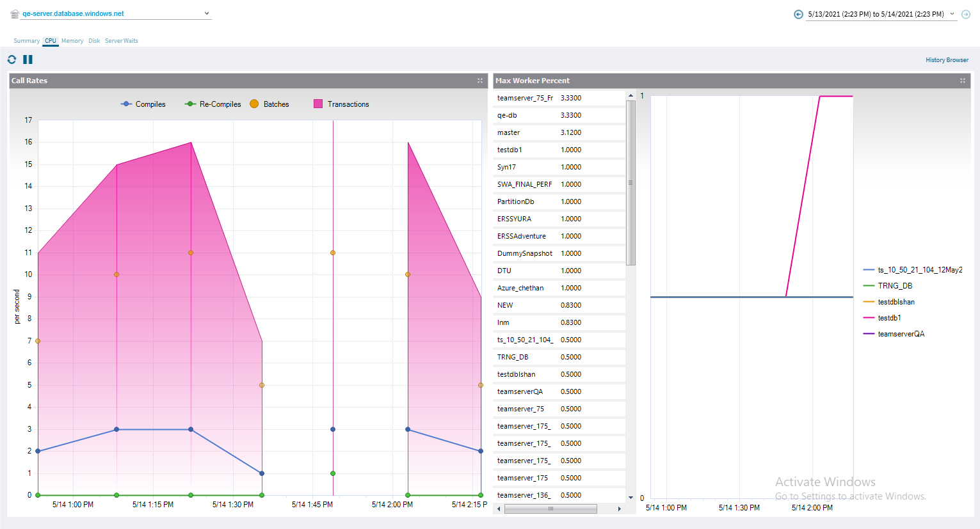Open the qe-server database server dropdown
The width and height of the screenshot is (980, 529).
coord(206,13)
